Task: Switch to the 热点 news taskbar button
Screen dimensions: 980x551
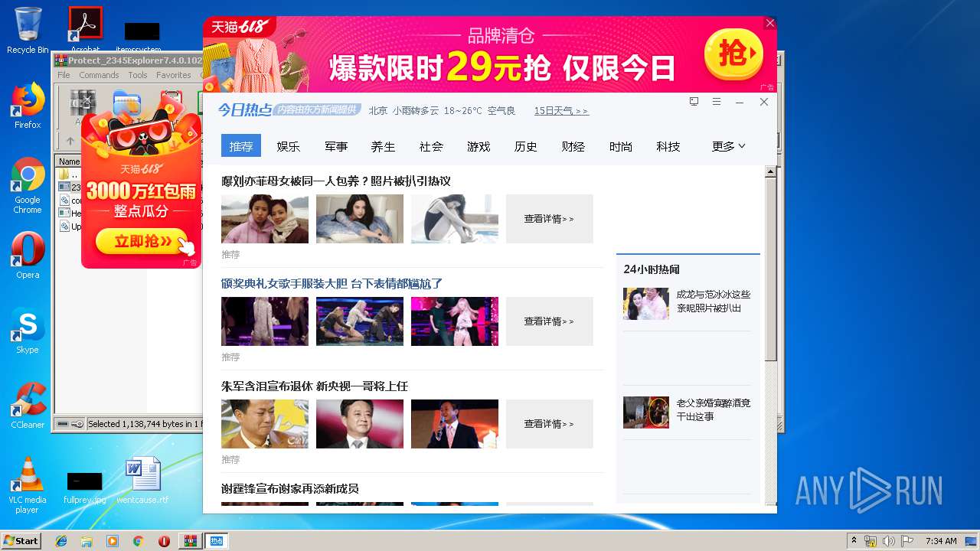Action: [x=217, y=541]
